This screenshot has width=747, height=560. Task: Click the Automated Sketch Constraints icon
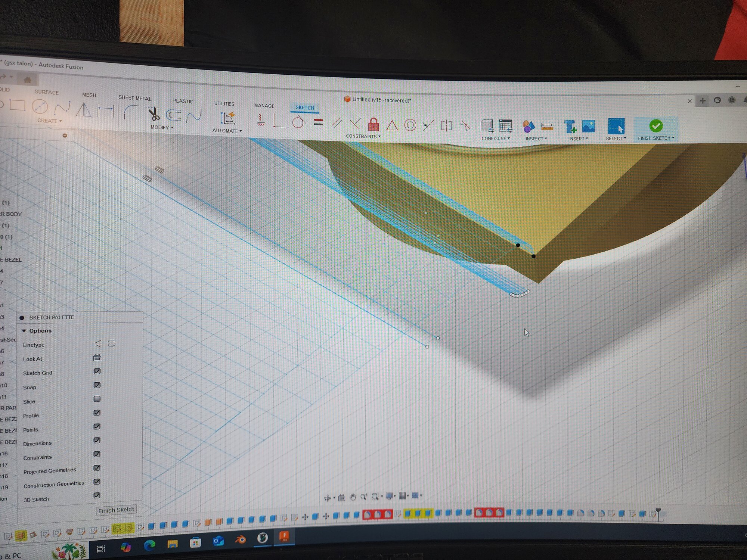coord(227,119)
